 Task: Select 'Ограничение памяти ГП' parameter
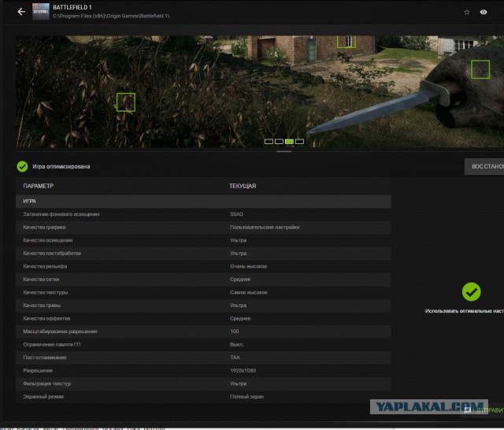pos(52,344)
